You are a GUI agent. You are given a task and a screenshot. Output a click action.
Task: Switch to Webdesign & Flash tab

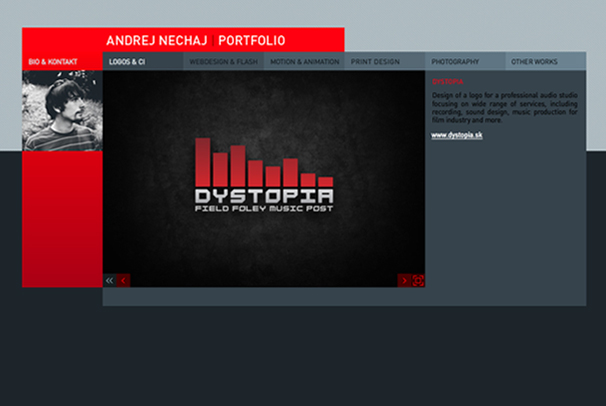coord(223,62)
